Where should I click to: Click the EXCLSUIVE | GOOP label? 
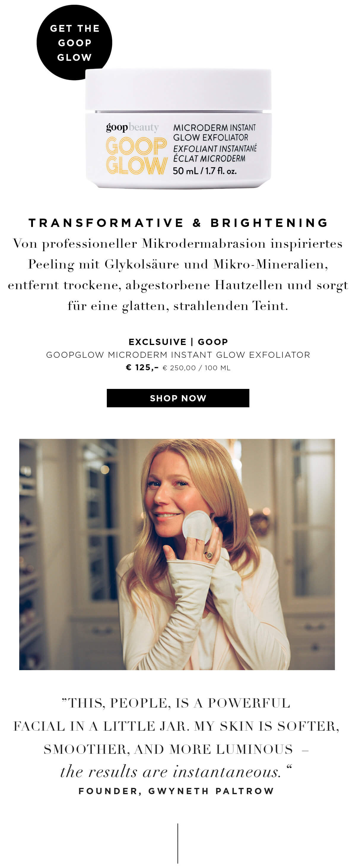click(178, 342)
